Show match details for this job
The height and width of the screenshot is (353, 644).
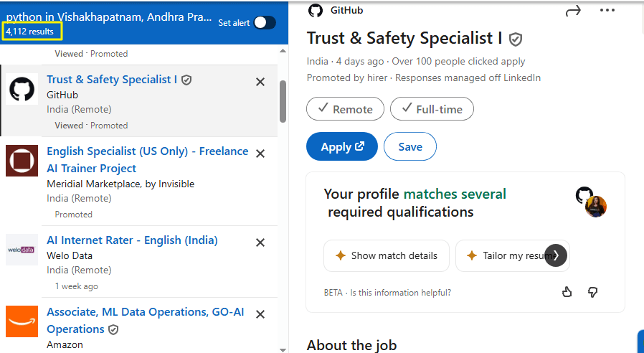[387, 255]
